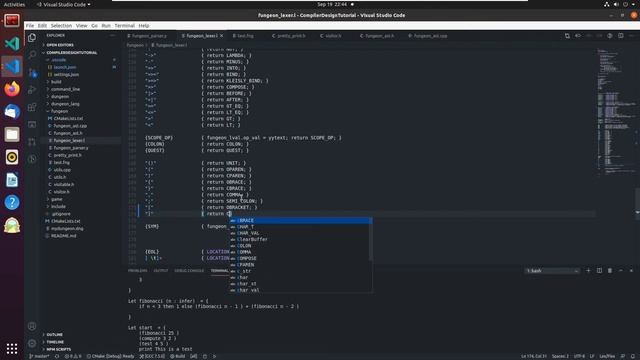The image size is (640, 360).
Task: Open launch.json in the explorer
Action: [x=65, y=67]
